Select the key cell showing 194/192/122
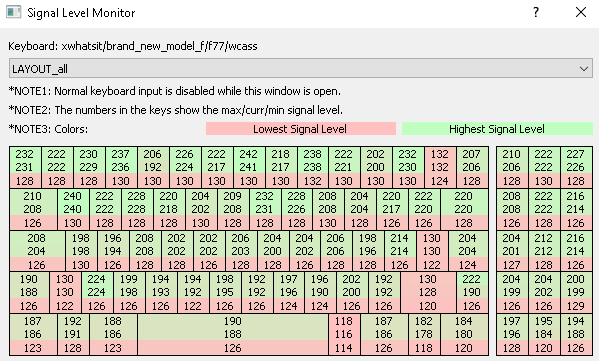This screenshot has width=599, height=361. [193, 293]
